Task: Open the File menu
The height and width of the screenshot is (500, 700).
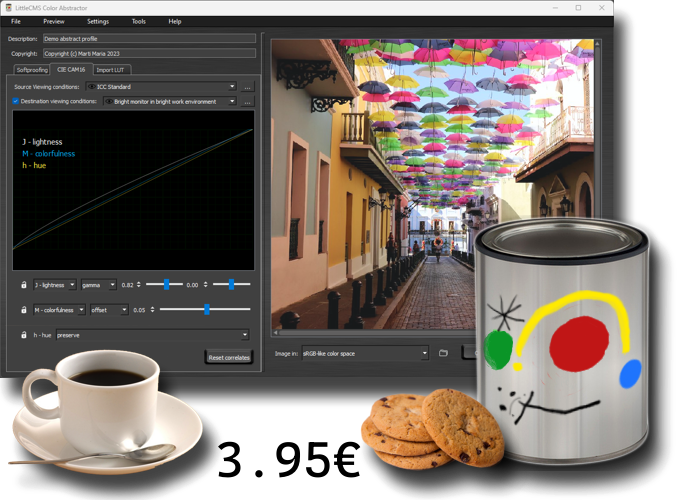Action: 16,21
